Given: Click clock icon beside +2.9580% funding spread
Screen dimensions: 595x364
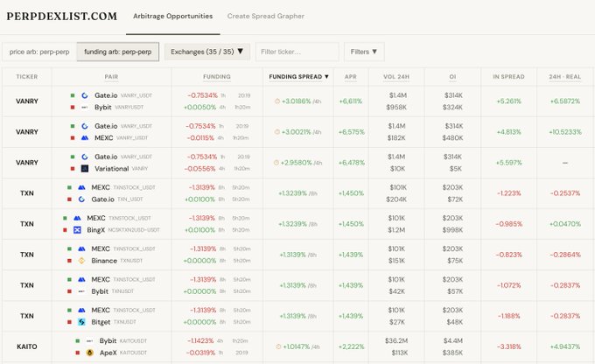Looking at the screenshot, I should (276, 163).
